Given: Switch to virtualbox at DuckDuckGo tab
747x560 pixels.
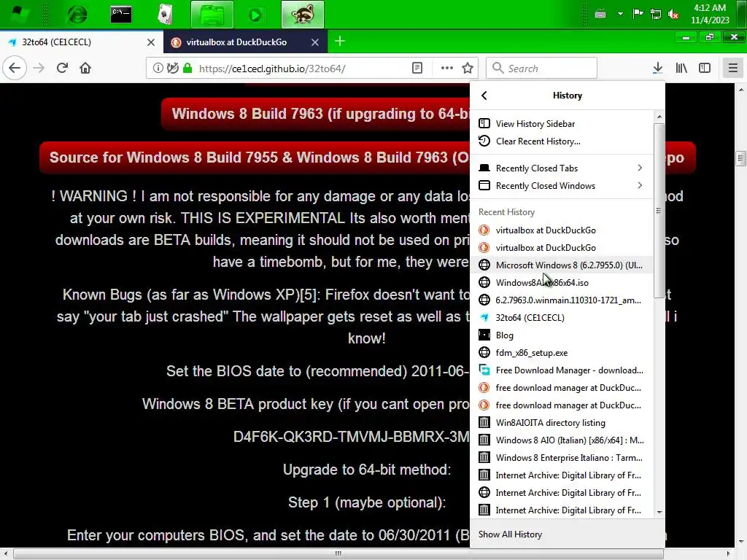Looking at the screenshot, I should click(245, 42).
